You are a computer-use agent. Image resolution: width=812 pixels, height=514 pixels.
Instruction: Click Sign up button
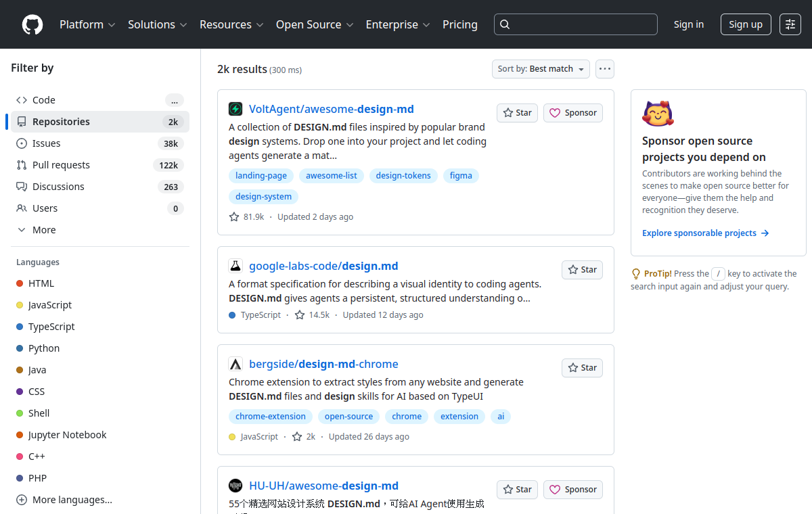[x=746, y=24]
